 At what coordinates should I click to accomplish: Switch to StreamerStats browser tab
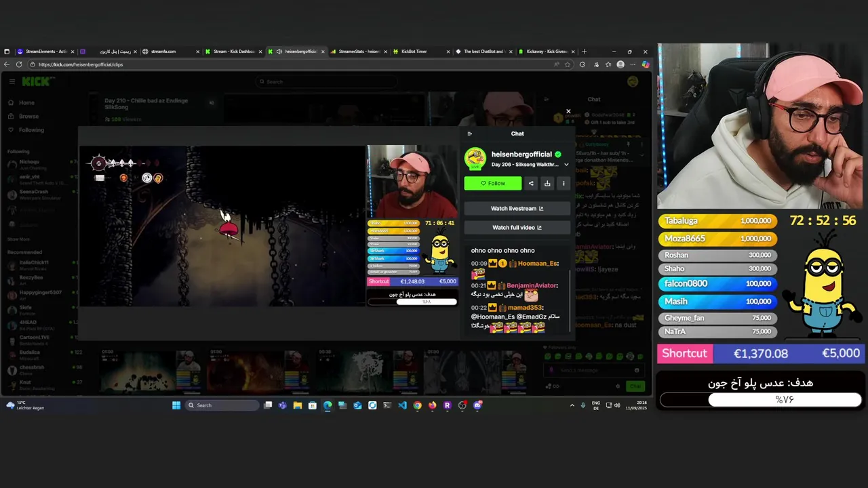point(359,52)
